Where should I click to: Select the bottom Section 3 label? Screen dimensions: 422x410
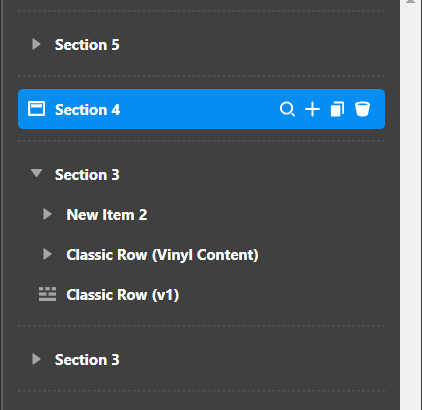(x=87, y=360)
